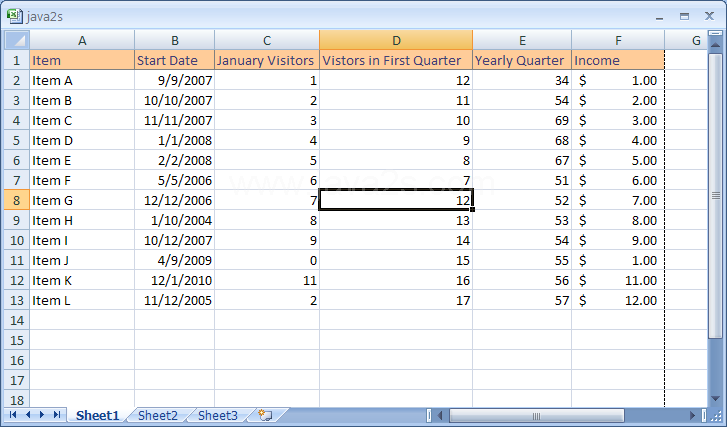This screenshot has height=427, width=727.
Task: Select column E header
Action: click(x=522, y=40)
